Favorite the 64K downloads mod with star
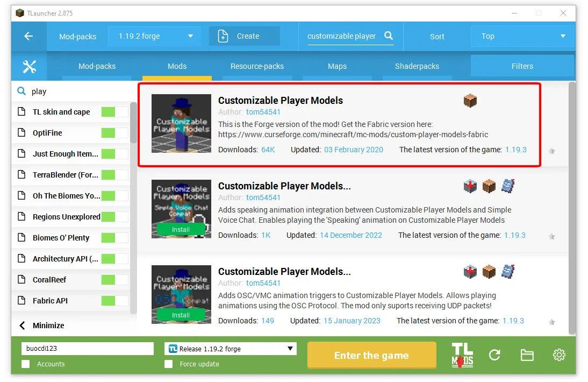588x382 pixels. (551, 151)
